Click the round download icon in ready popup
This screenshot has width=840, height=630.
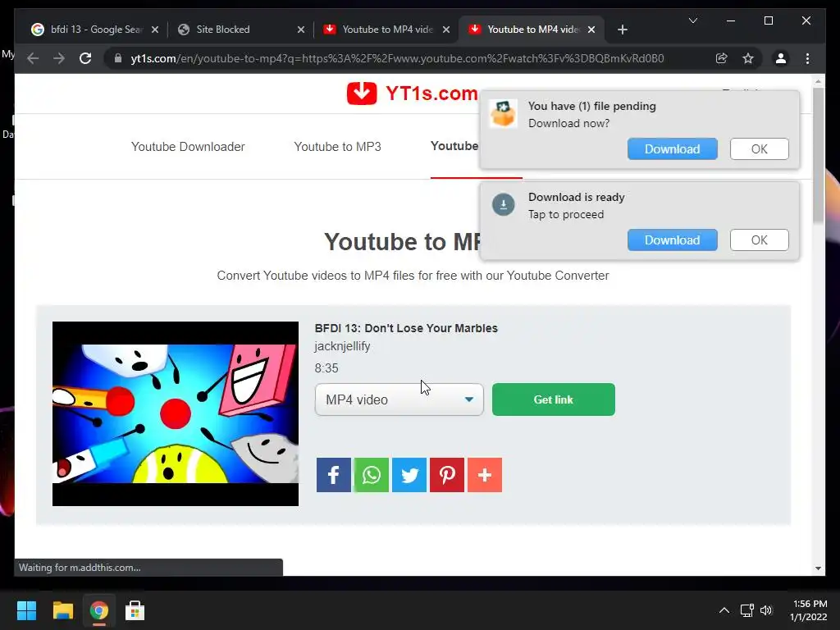click(503, 204)
